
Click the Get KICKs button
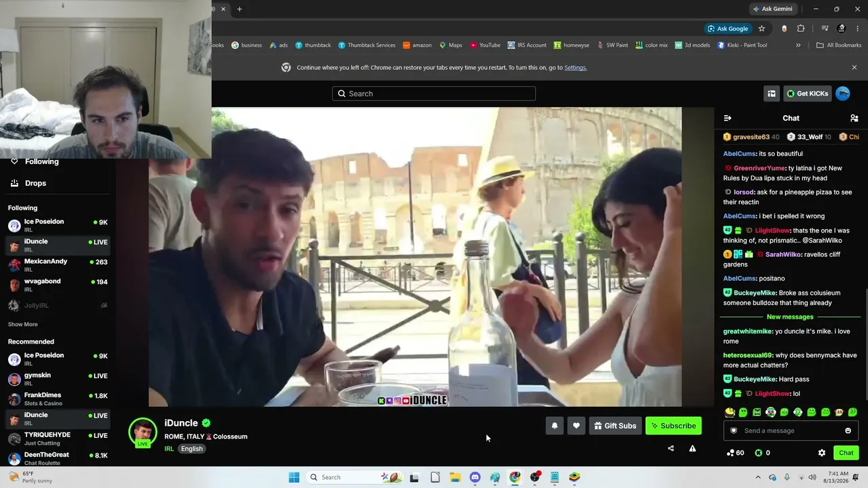(x=807, y=94)
